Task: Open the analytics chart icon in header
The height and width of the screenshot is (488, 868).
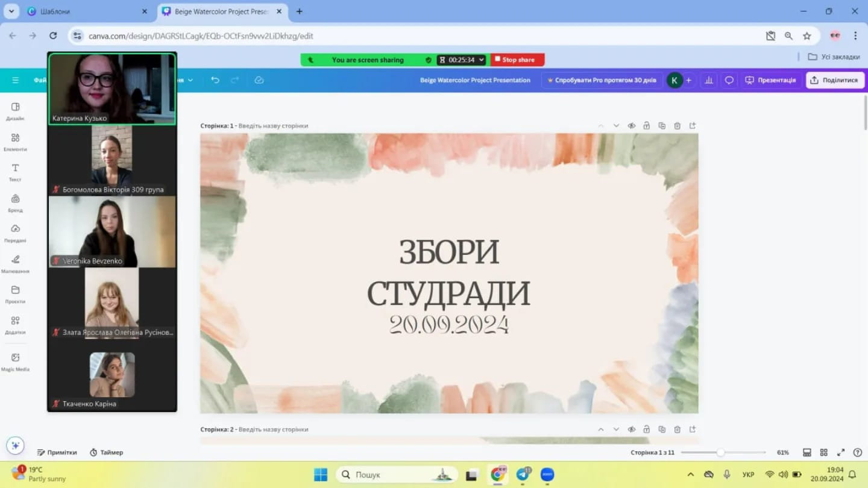Action: click(x=709, y=80)
